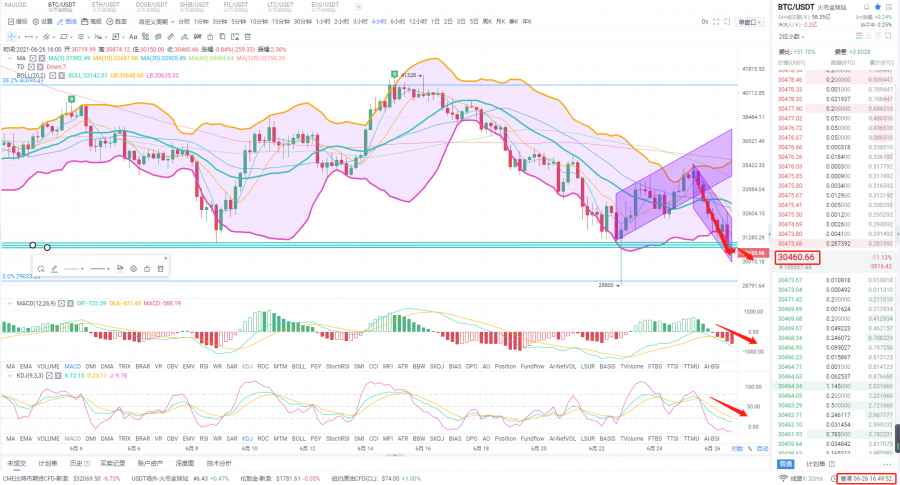Toggle the drawing lines button in top toolbar
This screenshot has height=485, width=900.
(x=67, y=22)
